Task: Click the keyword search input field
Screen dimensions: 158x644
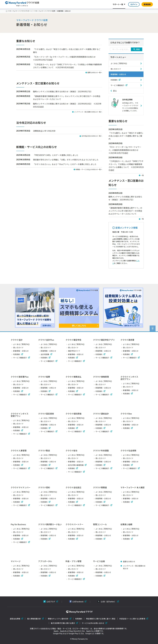Action: click(x=120, y=49)
